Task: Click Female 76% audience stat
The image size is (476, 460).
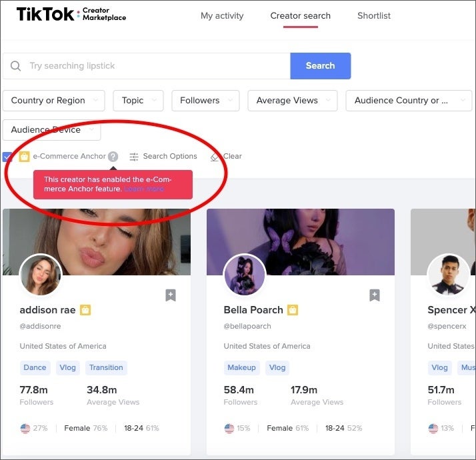Action: click(86, 429)
